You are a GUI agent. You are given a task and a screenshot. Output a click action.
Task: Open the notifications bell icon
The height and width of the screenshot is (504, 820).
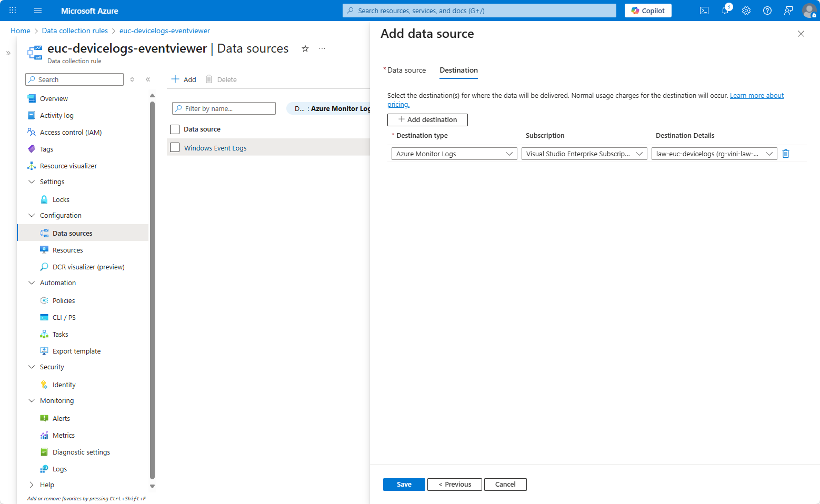click(725, 11)
